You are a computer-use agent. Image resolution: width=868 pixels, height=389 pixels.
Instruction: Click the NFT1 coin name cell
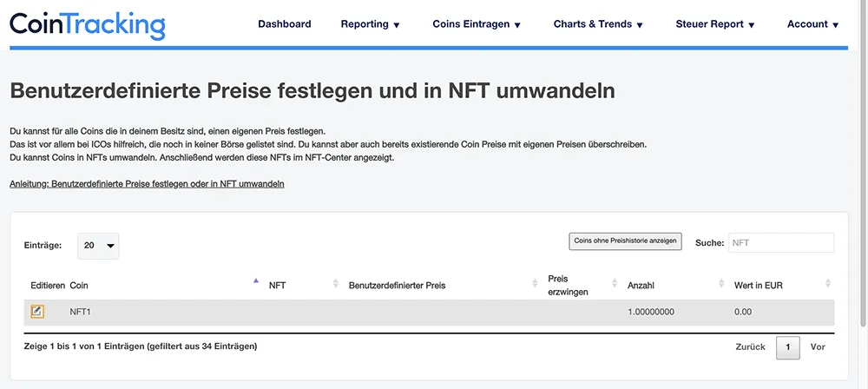pyautogui.click(x=80, y=312)
